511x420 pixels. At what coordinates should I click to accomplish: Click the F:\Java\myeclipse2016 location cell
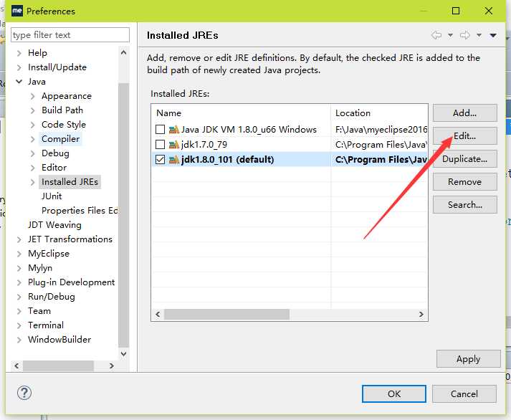tap(380, 129)
